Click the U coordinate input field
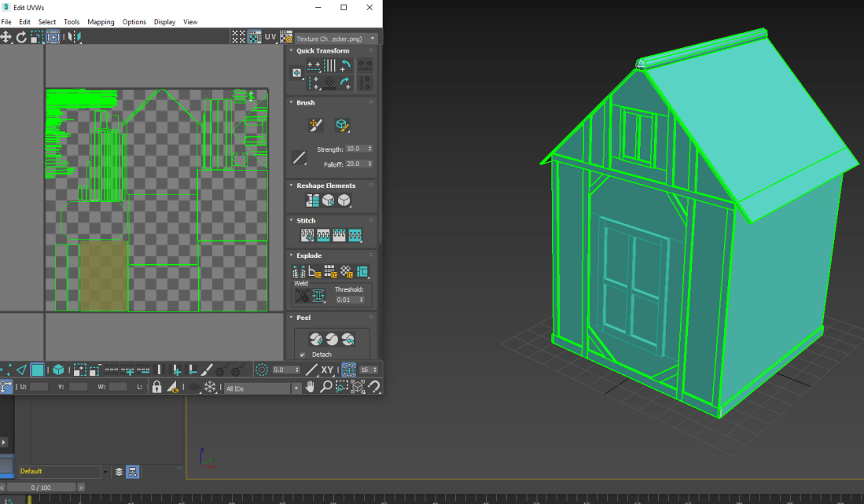Image resolution: width=864 pixels, height=504 pixels. (39, 387)
